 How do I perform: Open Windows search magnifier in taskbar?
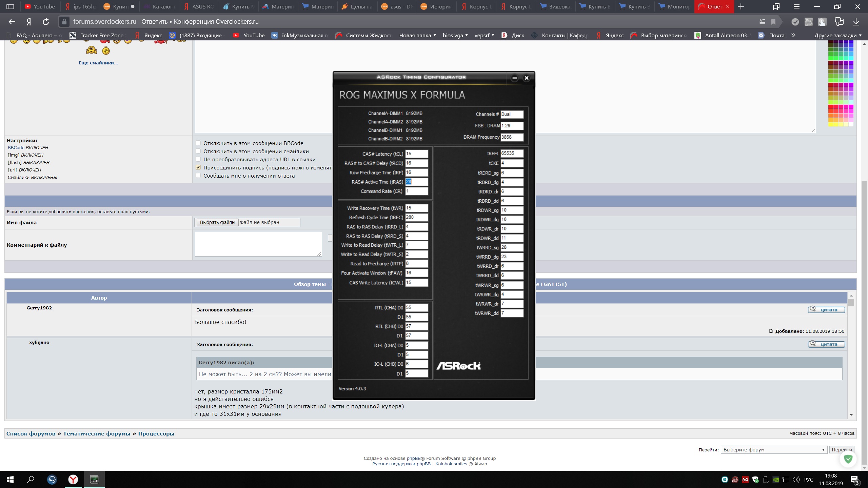coord(31,479)
